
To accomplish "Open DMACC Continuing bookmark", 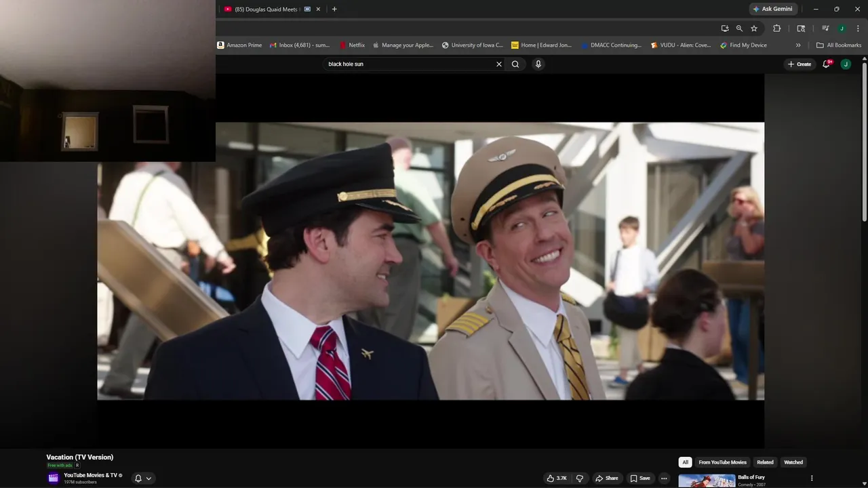I will click(x=611, y=45).
